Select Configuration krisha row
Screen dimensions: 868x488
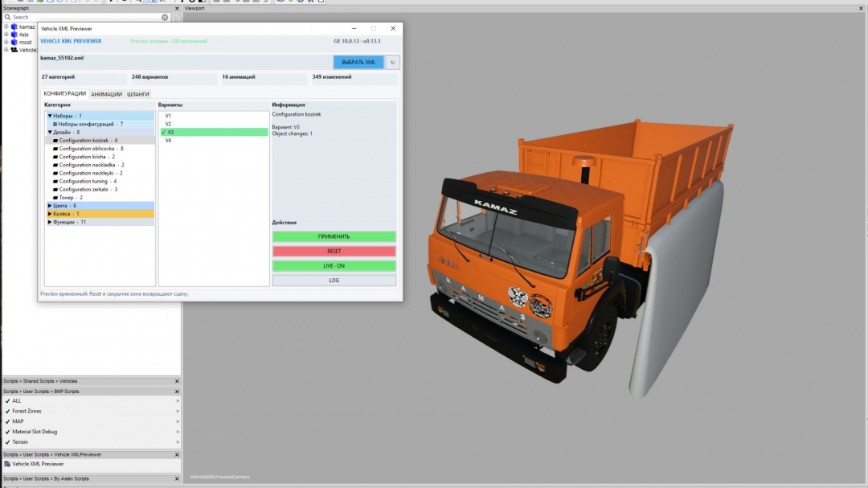click(x=100, y=157)
